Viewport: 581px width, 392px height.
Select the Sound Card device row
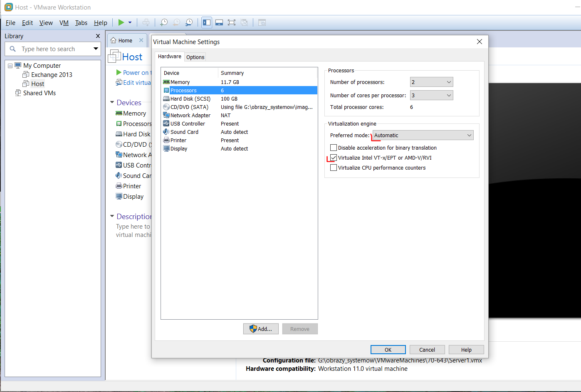click(x=239, y=132)
